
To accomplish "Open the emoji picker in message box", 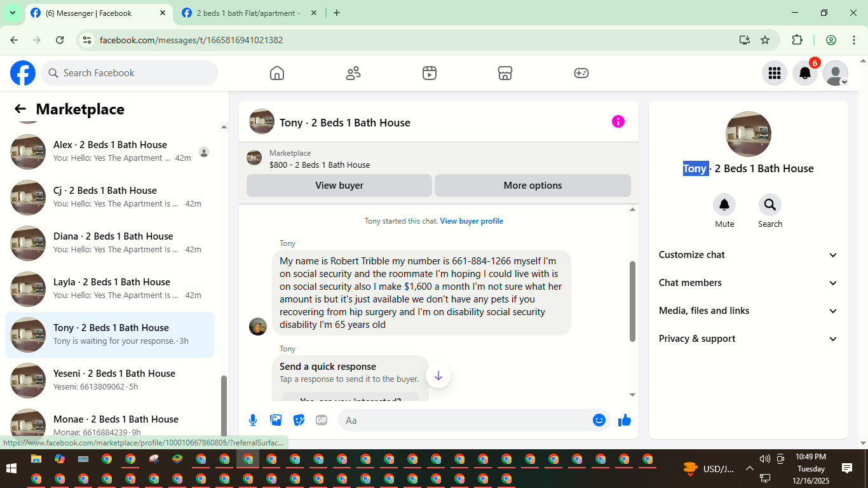I will coord(599,420).
